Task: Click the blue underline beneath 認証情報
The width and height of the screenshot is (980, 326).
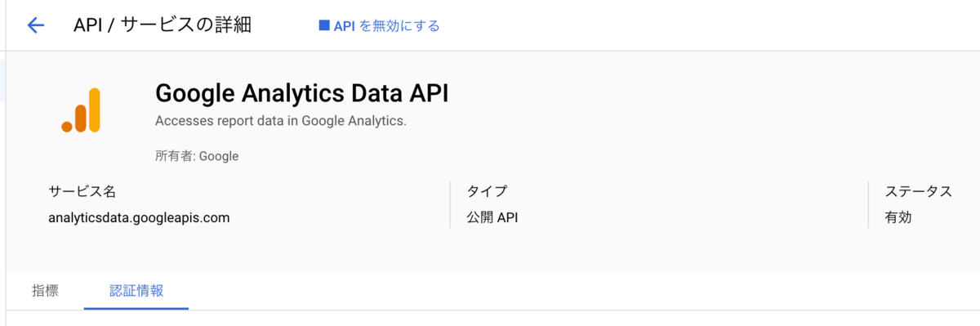Action: tap(136, 308)
